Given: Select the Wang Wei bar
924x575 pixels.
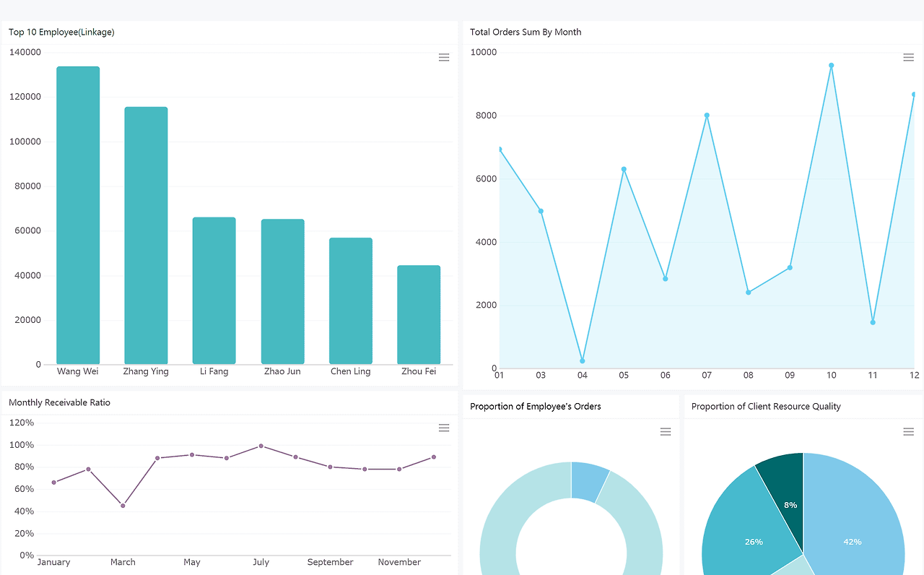Looking at the screenshot, I should (x=78, y=215).
